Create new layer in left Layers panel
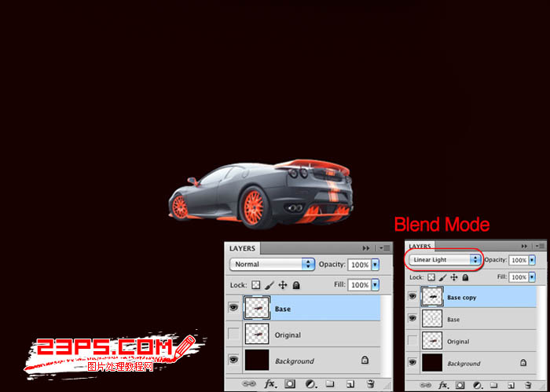 (350, 384)
